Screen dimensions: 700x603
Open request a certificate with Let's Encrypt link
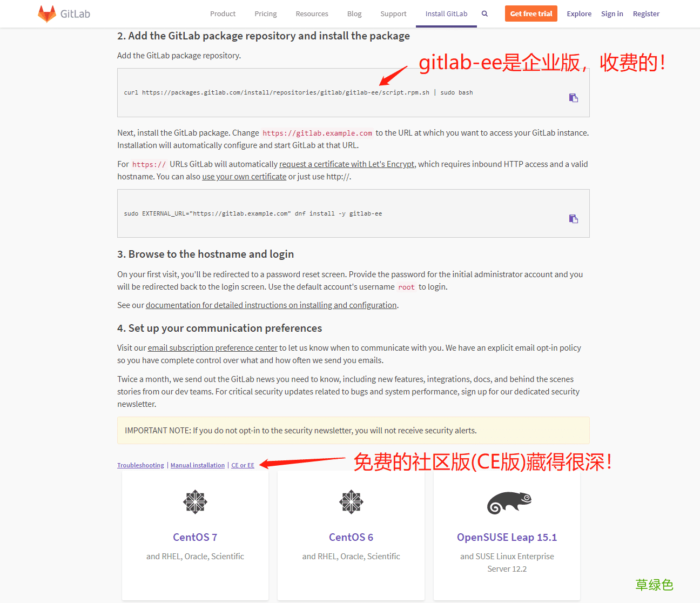(347, 164)
